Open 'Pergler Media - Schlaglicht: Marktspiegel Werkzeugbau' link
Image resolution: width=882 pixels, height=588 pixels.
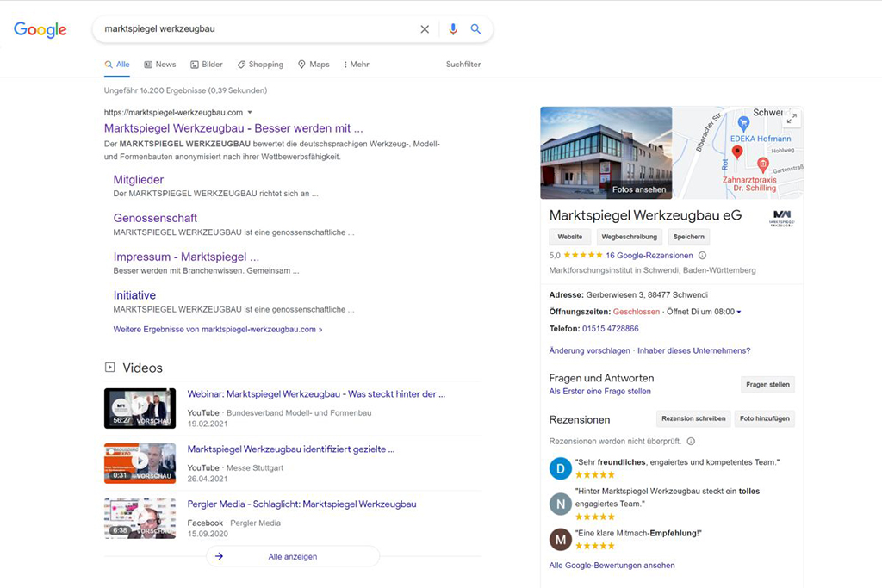pos(302,504)
